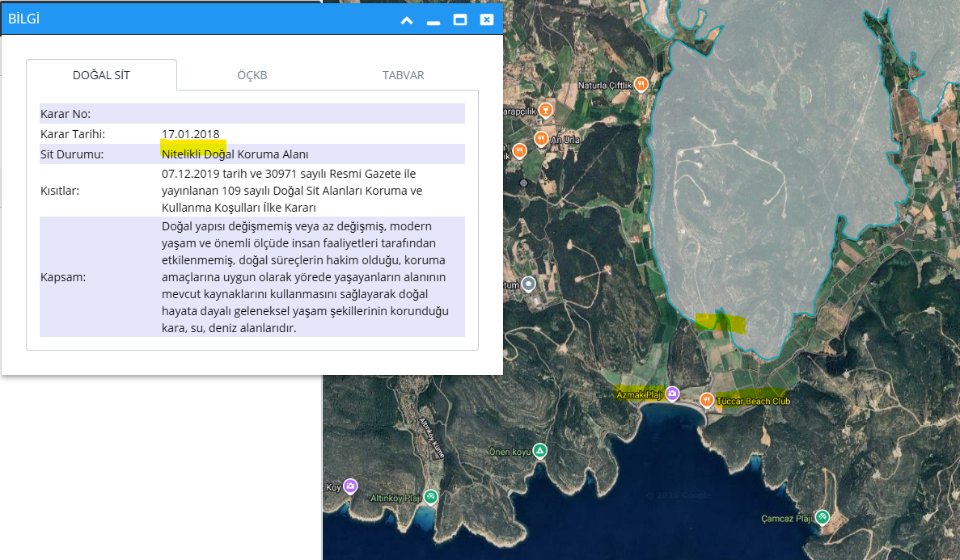This screenshot has width=960, height=560.
Task: Open the Tüccar Beach Club restaurant pin
Action: point(707,400)
